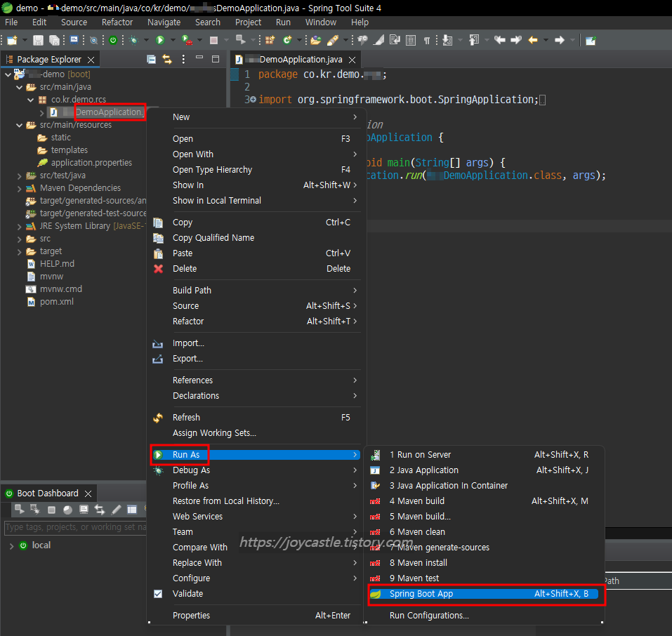Toggle Word Wrap icon in toolbar
This screenshot has height=636, width=672.
coord(395,40)
